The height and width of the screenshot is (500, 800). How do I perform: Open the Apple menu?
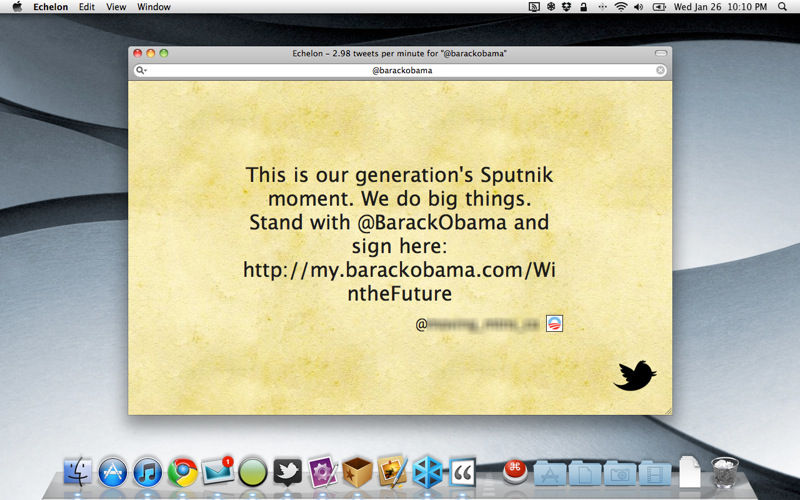17,7
